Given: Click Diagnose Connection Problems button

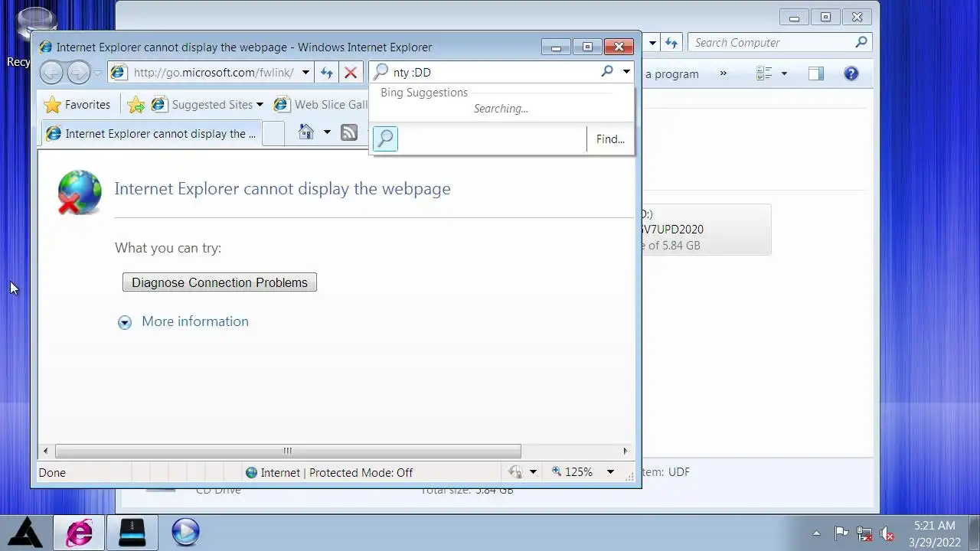Looking at the screenshot, I should coord(220,282).
